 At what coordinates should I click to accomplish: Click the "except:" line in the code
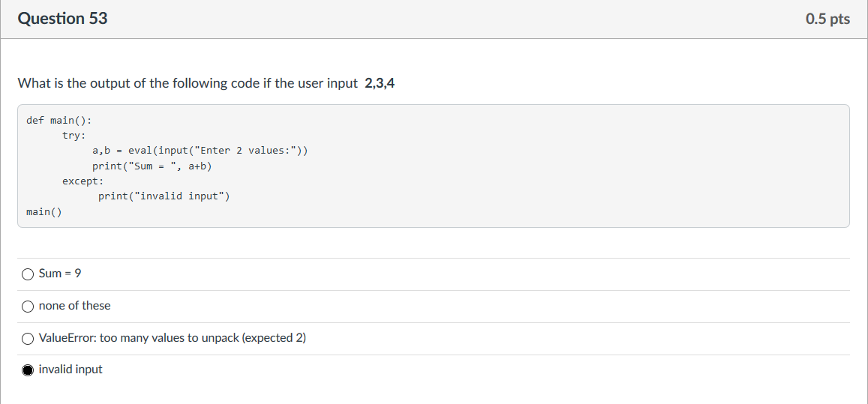click(83, 181)
